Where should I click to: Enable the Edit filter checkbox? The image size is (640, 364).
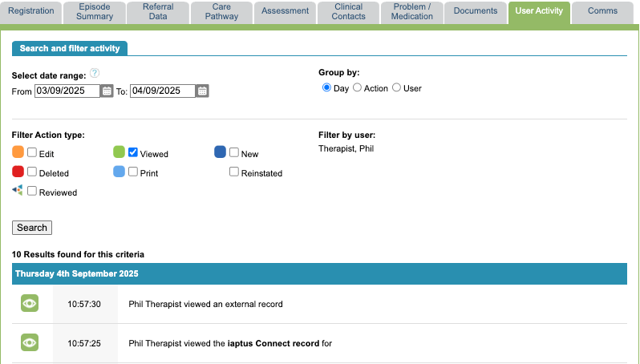click(32, 152)
